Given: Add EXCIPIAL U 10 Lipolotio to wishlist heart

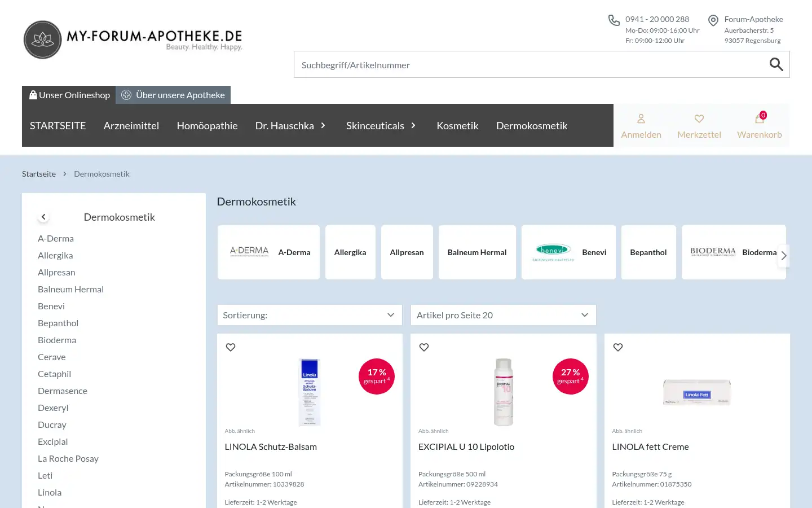Looking at the screenshot, I should (x=424, y=347).
